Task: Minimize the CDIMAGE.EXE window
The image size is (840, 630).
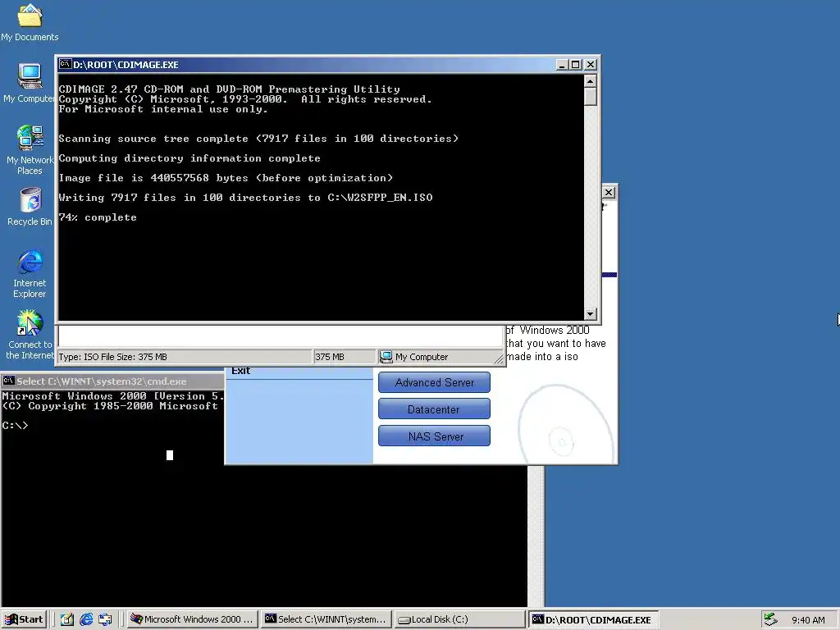Action: [561, 64]
